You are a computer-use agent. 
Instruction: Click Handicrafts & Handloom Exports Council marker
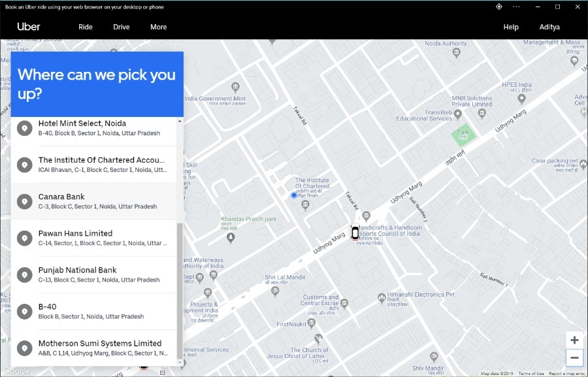(367, 216)
